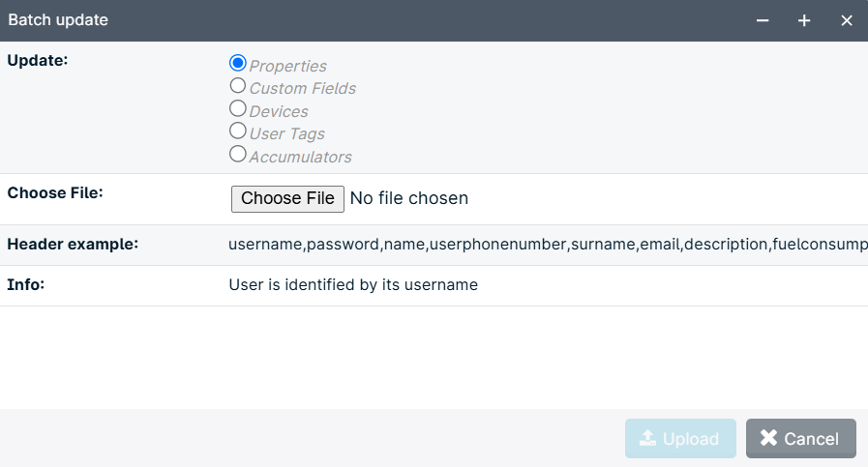Maximize the dialog with plus icon
Viewport: 868px width, 467px height.
(804, 20)
